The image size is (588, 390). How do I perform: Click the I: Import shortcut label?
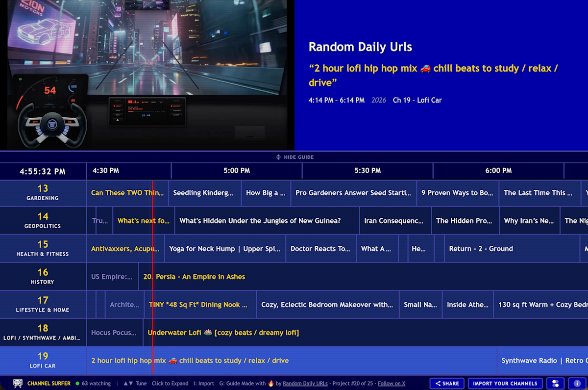[x=203, y=383]
